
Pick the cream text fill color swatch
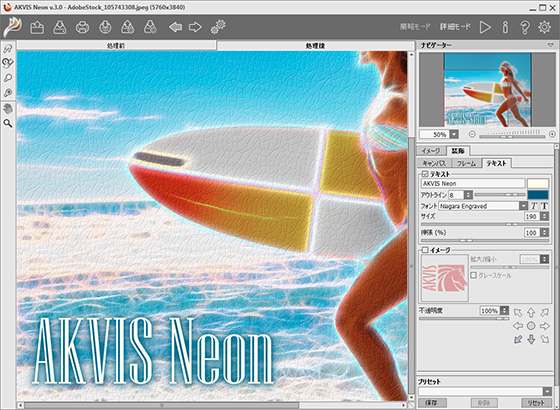pos(538,183)
